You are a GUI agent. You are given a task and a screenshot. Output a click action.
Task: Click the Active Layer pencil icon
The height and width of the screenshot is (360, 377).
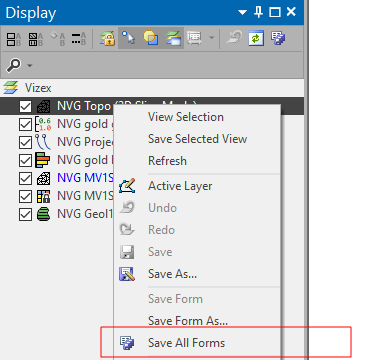127,186
